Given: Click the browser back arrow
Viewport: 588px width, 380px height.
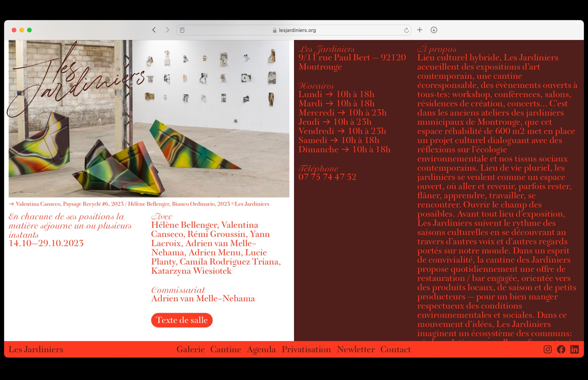Looking at the screenshot, I should pyautogui.click(x=154, y=30).
